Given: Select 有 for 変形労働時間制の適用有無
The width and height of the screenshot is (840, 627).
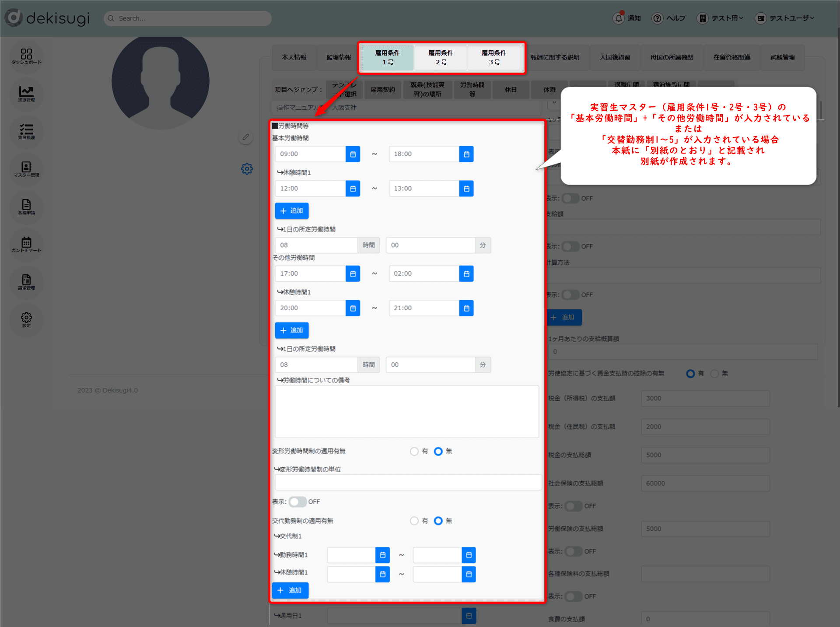Looking at the screenshot, I should tap(414, 451).
